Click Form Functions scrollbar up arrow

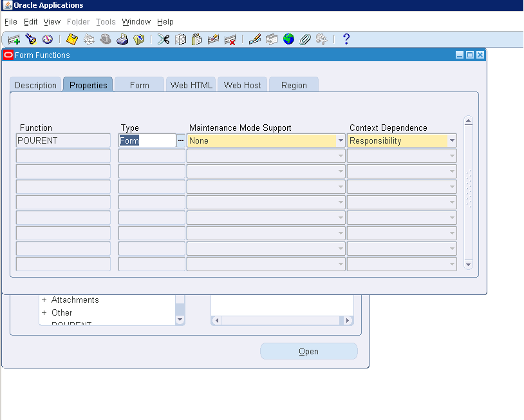pyautogui.click(x=468, y=120)
